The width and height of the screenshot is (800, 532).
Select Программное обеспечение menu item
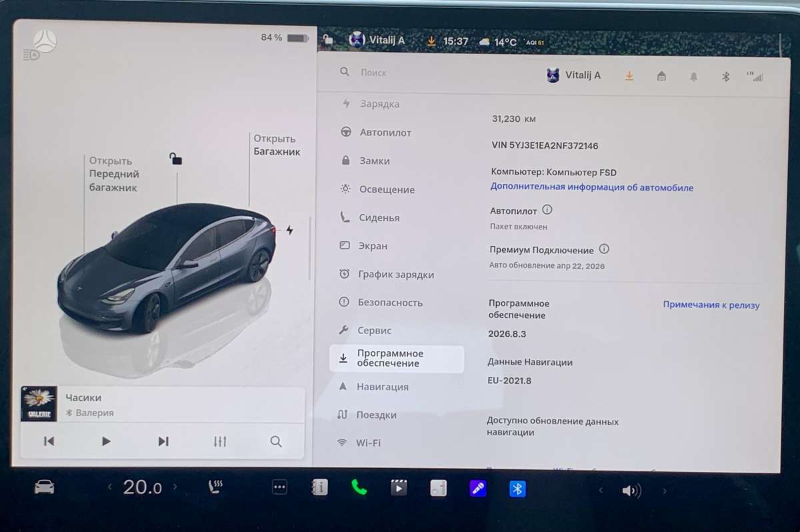click(x=397, y=359)
